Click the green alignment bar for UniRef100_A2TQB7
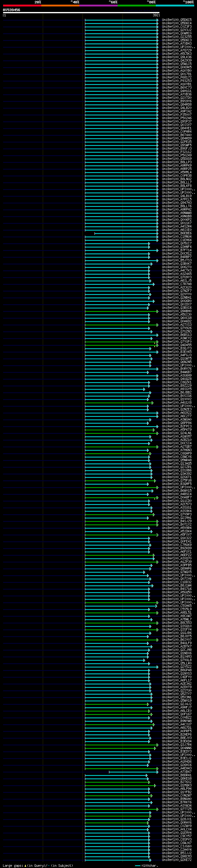The width and height of the screenshot is (197, 868). coord(122,447)
